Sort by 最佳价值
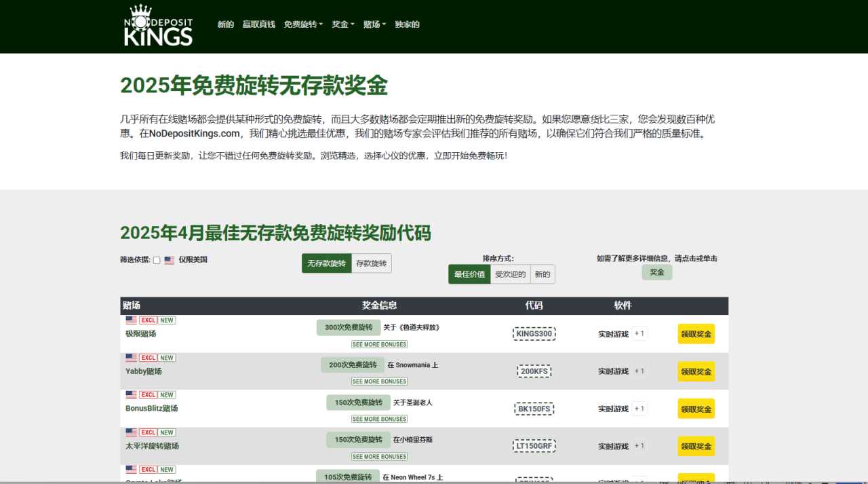The width and height of the screenshot is (868, 484). coord(469,274)
